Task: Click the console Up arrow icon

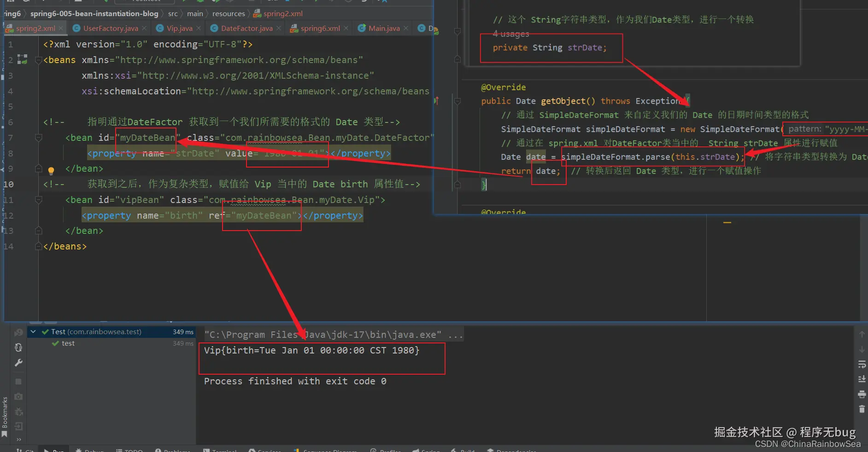Action: pos(862,334)
